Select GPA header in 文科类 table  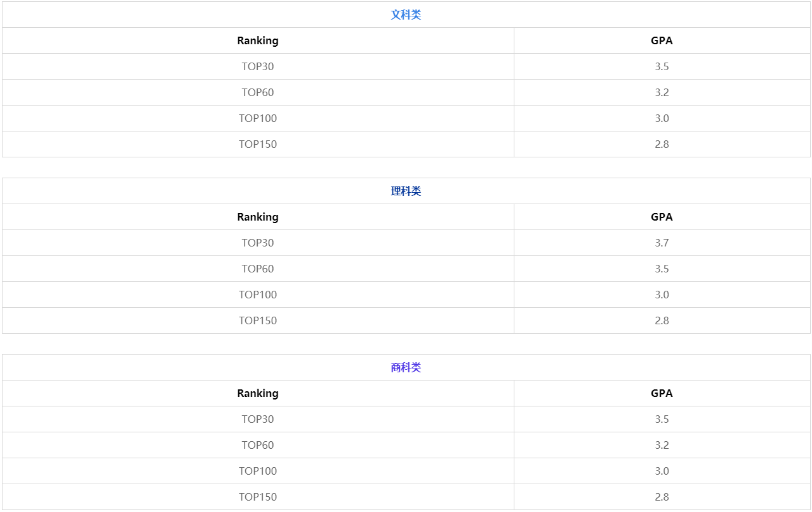(662, 40)
